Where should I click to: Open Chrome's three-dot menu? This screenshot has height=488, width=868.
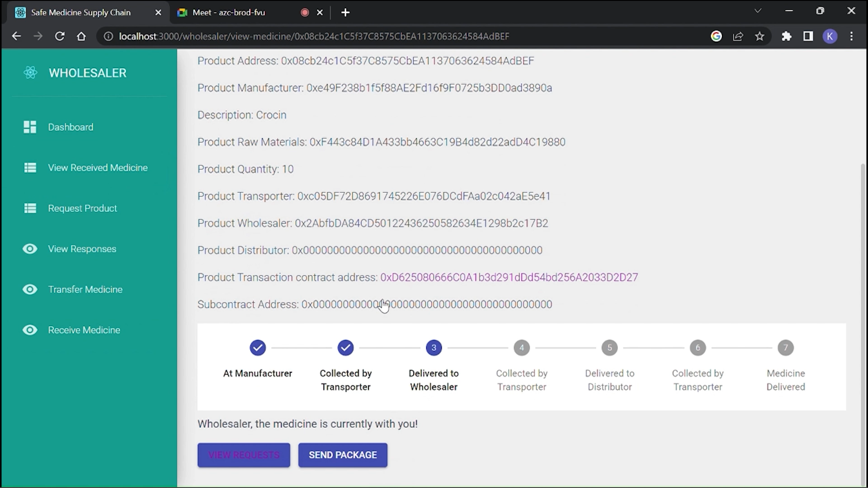tap(852, 36)
